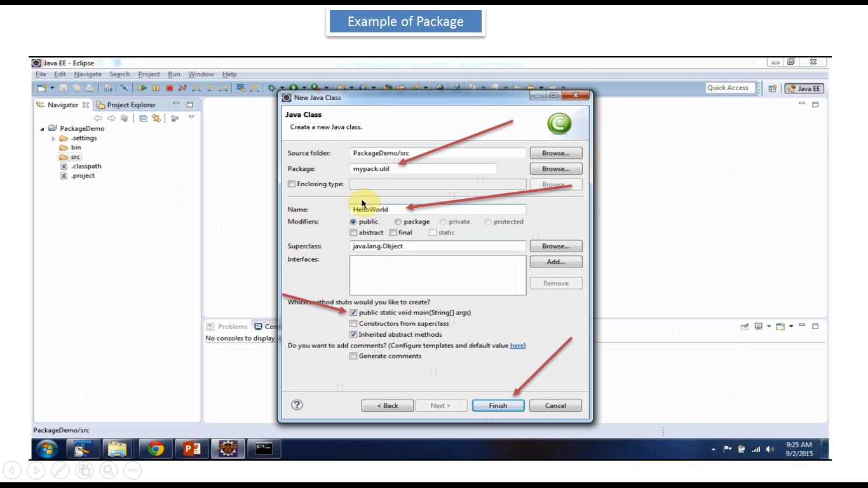This screenshot has height=488, width=868.
Task: Collapse the PackageDemo project tree
Action: (43, 128)
